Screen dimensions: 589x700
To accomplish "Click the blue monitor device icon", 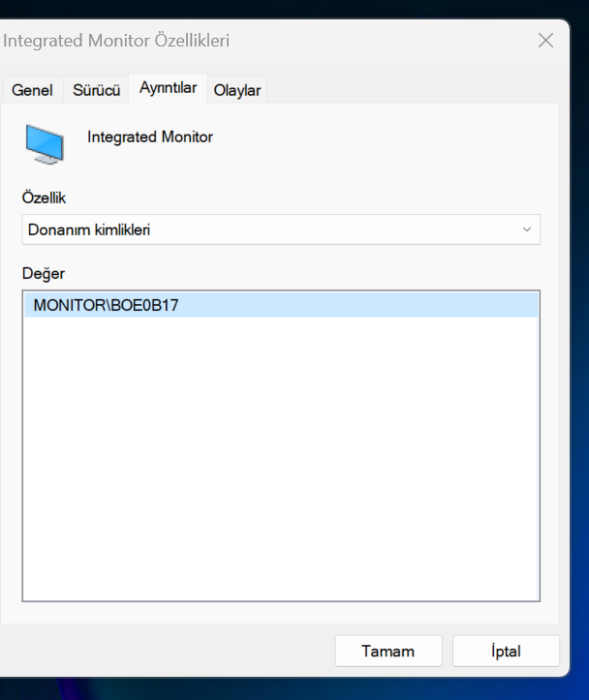I will 45,144.
